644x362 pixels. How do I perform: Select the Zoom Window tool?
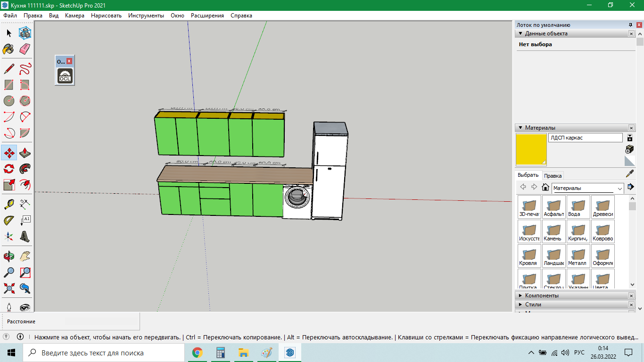(25, 272)
